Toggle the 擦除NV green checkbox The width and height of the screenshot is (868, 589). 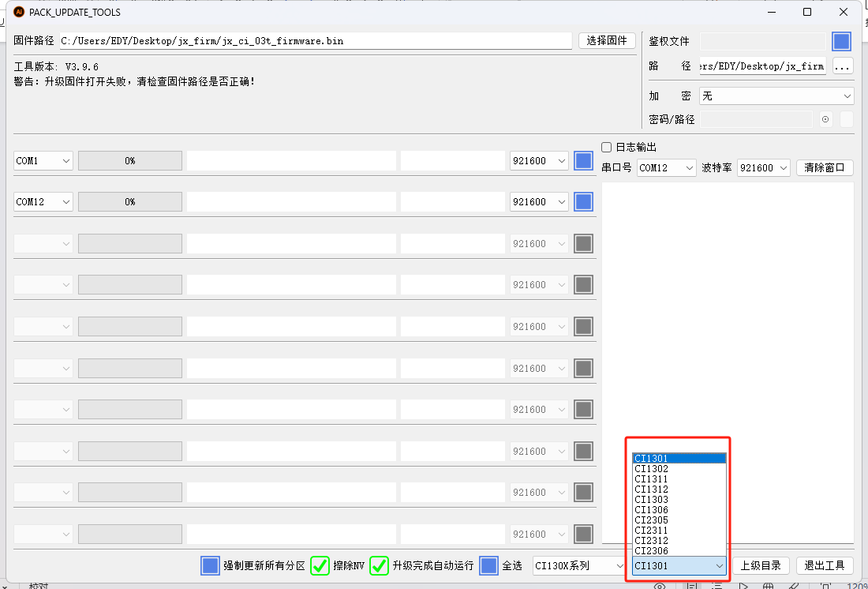320,565
